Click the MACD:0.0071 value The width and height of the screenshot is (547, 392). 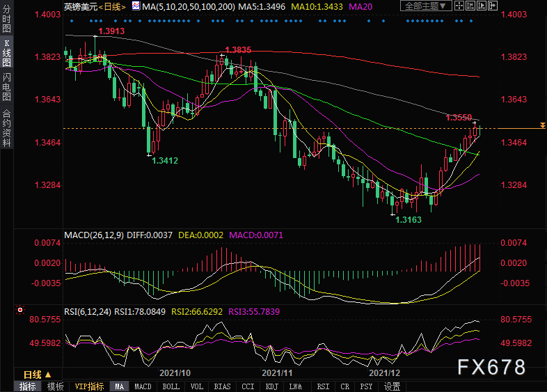pos(256,235)
